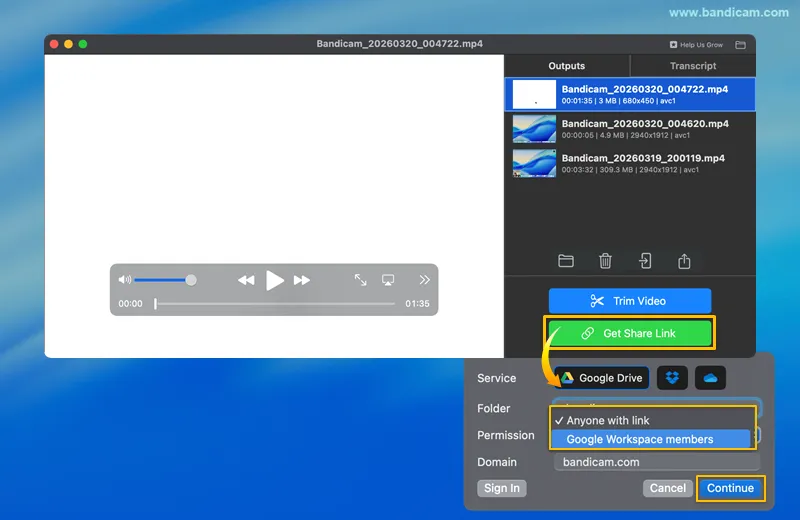
Task: Play the video
Action: coord(274,280)
